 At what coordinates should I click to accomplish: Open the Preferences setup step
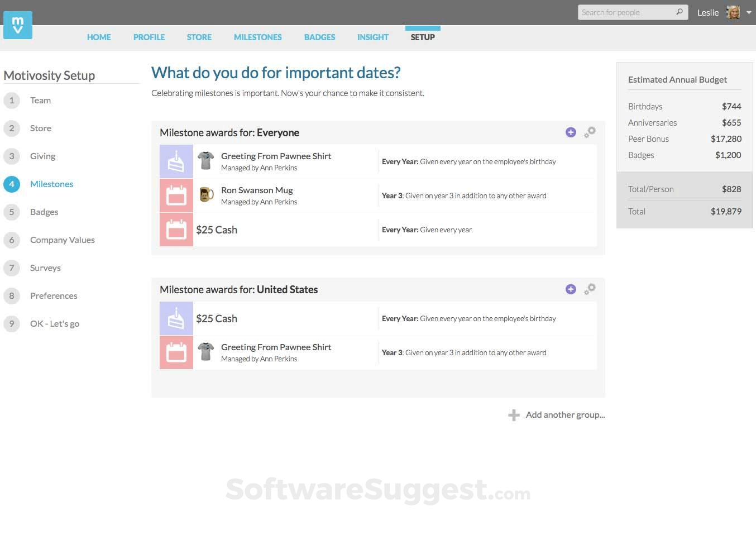tap(54, 295)
